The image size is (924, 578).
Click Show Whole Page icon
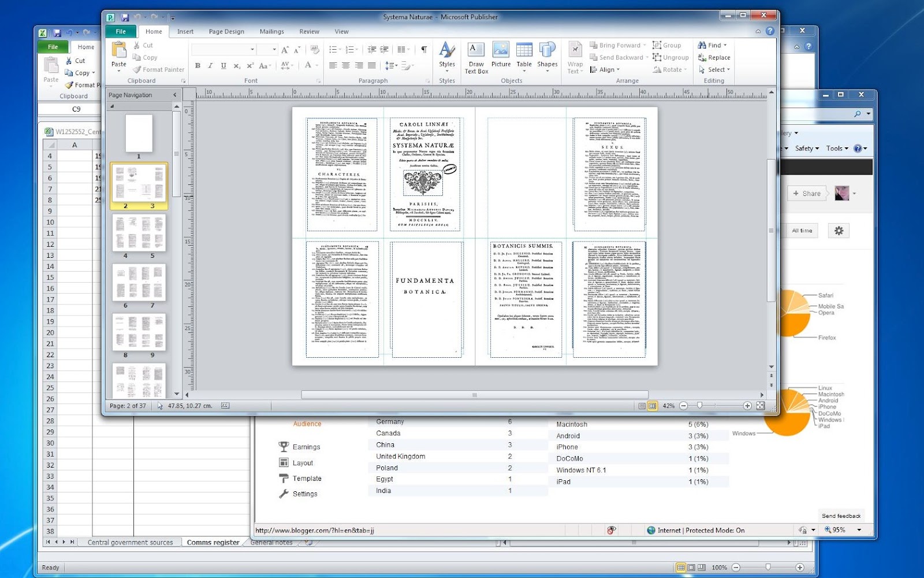point(761,406)
